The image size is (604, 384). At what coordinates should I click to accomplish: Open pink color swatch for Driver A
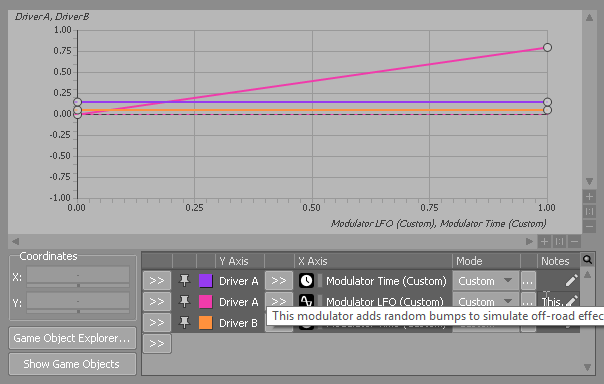click(x=206, y=302)
